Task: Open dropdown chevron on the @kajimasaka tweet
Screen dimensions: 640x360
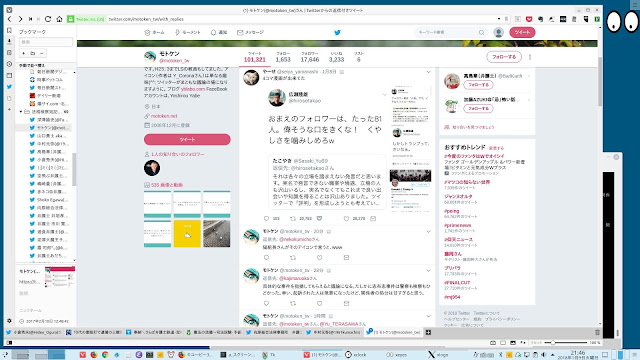Action: click(429, 270)
